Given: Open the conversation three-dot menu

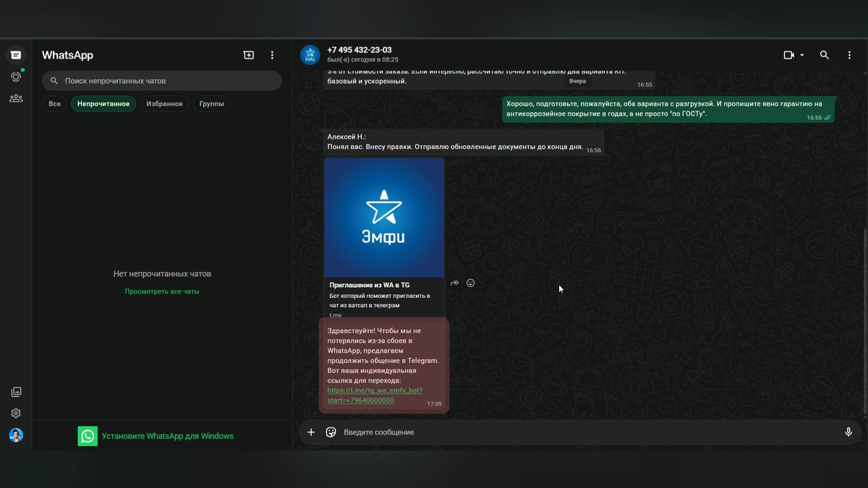Looking at the screenshot, I should tap(850, 55).
